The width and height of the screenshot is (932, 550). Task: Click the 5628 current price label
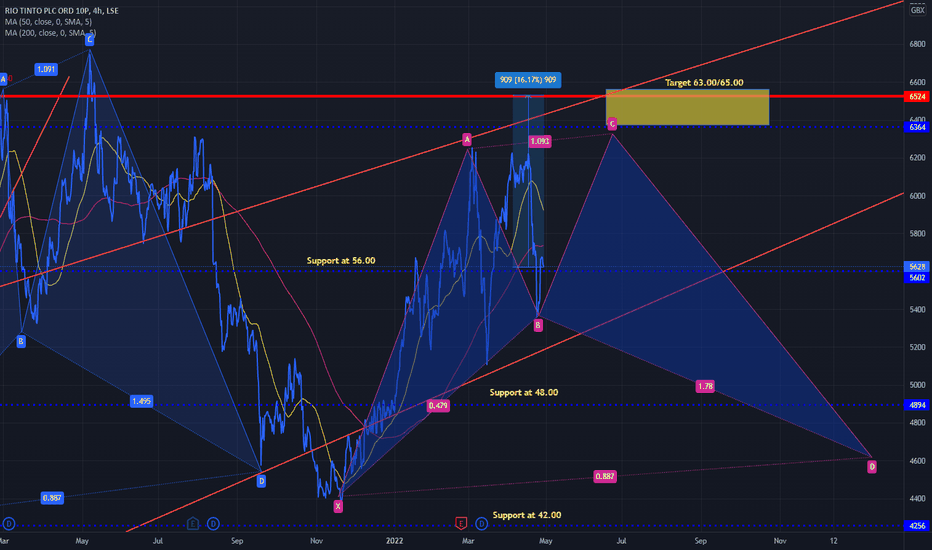pos(917,267)
